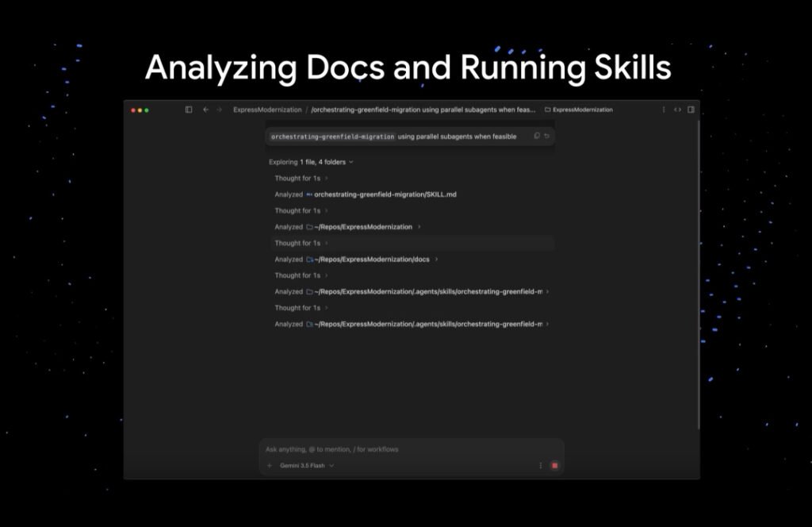Add attachment with the plus icon
The width and height of the screenshot is (812, 527).
[x=270, y=465]
